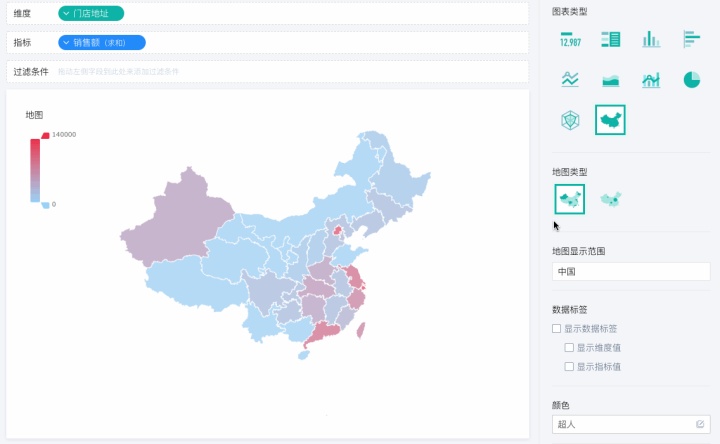This screenshot has width=720, height=444.
Task: Click the top handle of the color legend slider
Action: point(45,135)
